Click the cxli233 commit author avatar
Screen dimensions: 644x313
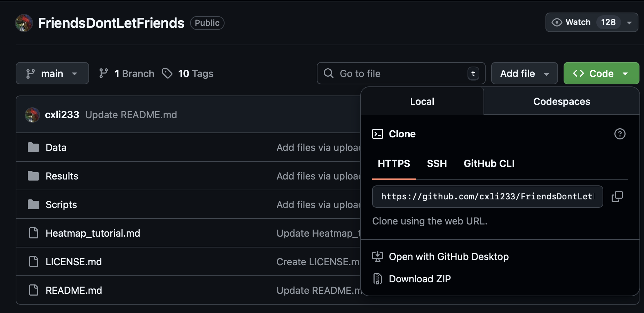click(32, 115)
